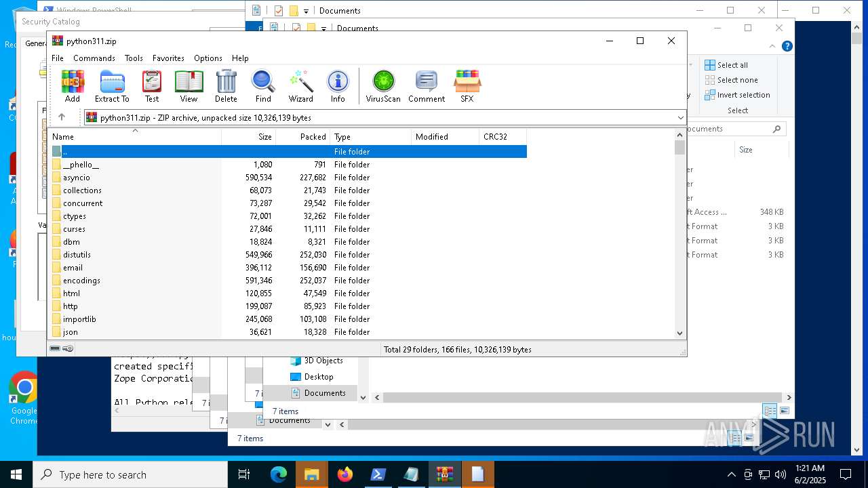Open the View toolbar icon

click(x=189, y=86)
